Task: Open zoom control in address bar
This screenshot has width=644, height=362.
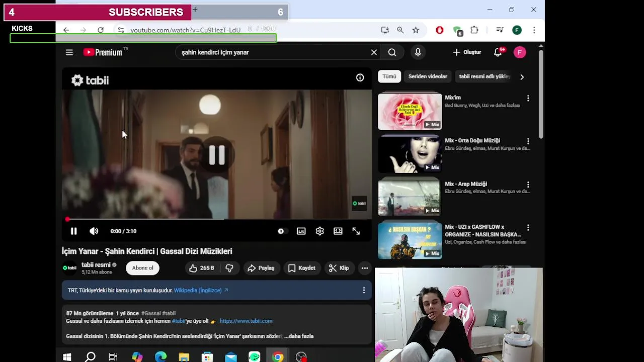Action: 400,30
